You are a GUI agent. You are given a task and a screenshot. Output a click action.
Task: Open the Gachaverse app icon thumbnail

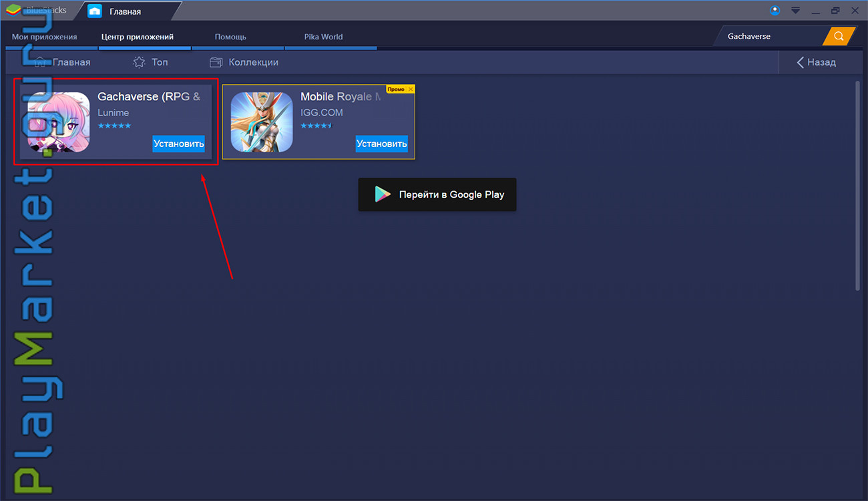(59, 122)
